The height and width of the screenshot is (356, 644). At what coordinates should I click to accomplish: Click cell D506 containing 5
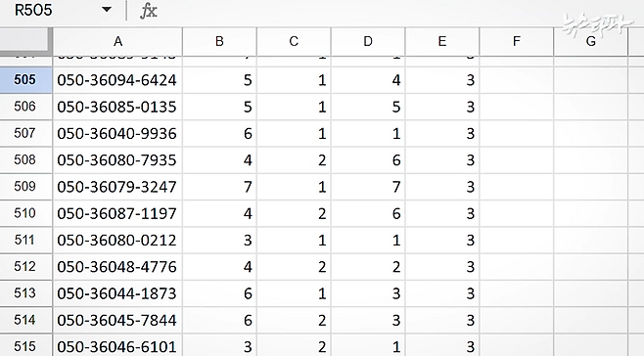pos(368,107)
